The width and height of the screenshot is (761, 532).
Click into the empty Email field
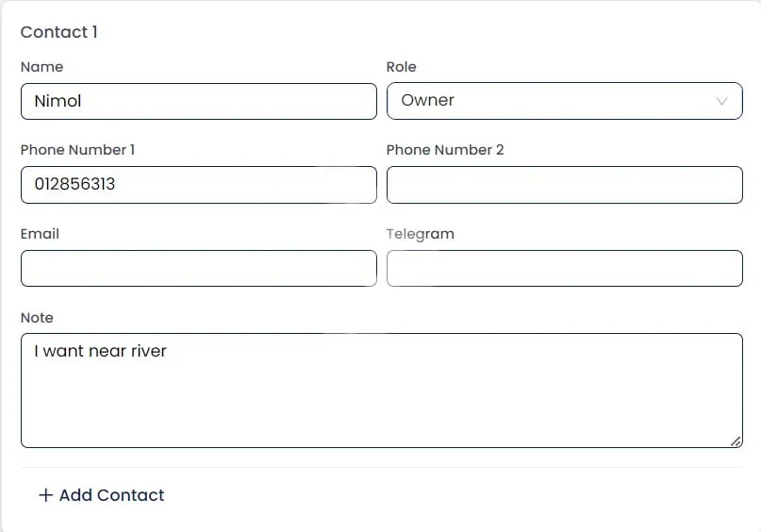(198, 268)
